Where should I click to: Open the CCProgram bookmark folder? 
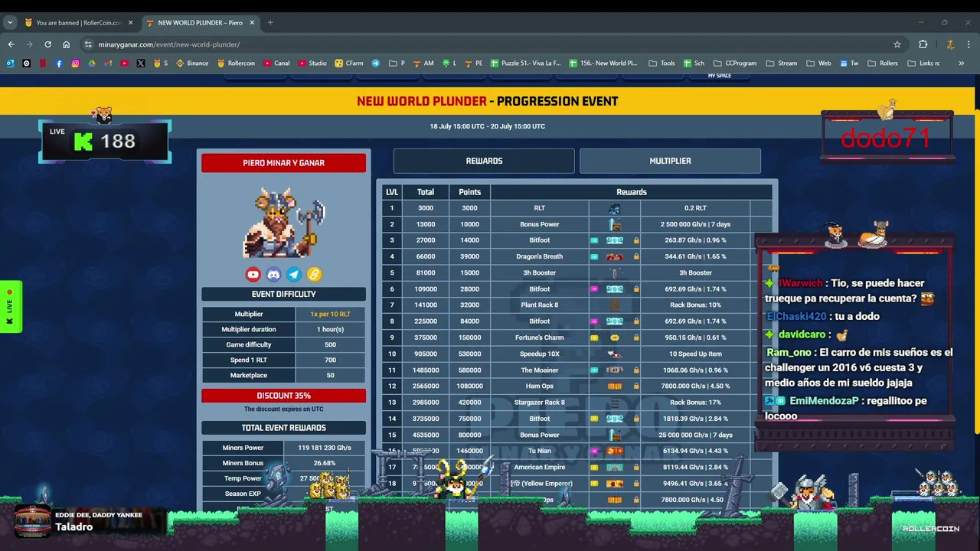coord(734,64)
